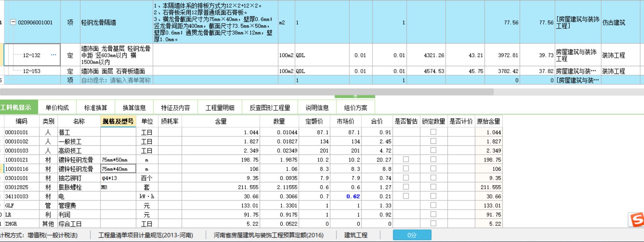Click the Sogou input method icon
Screen dimensions: 644x242
636,220
